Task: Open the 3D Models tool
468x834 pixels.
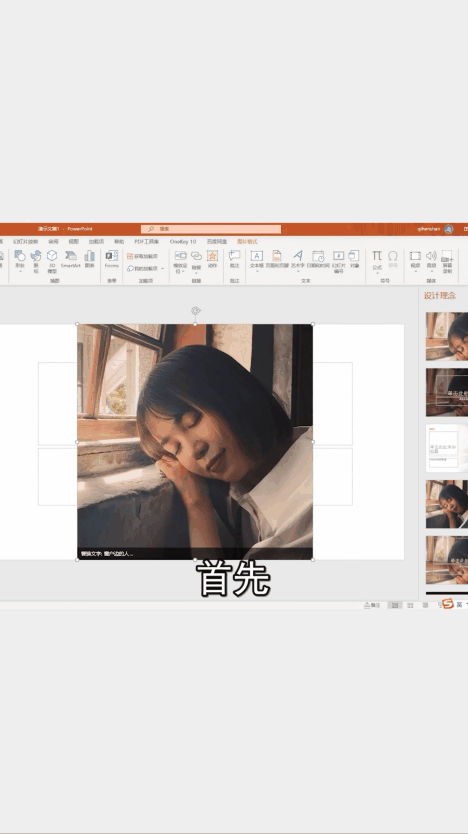Action: tap(52, 261)
